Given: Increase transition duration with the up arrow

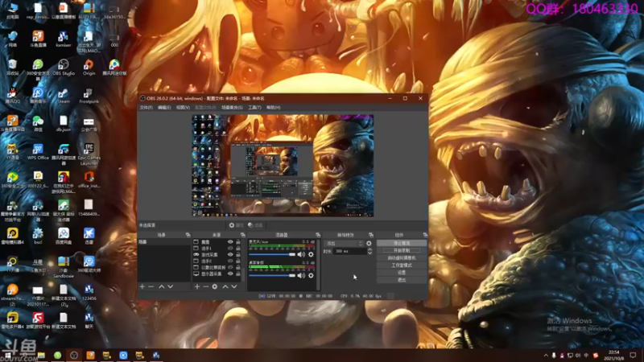Looking at the screenshot, I should click(369, 249).
